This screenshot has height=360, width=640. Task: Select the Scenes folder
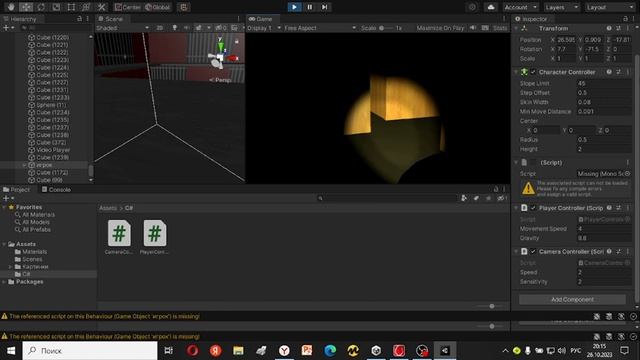click(x=28, y=259)
